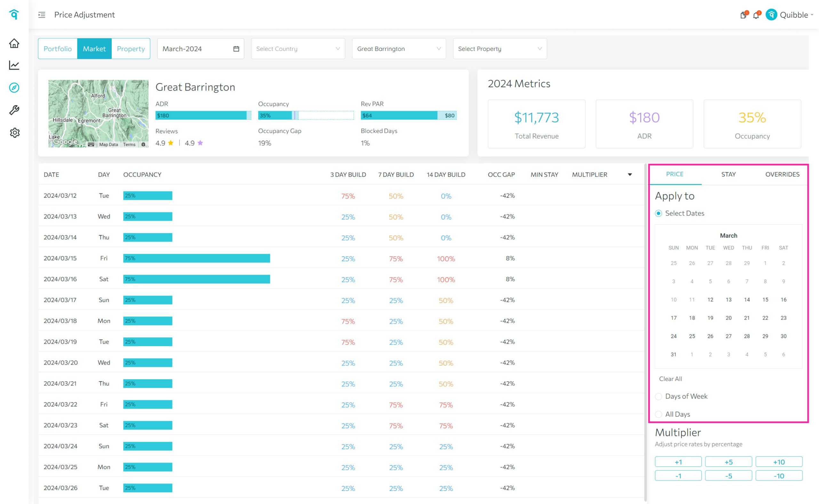Click the yellow reviews star
Image resolution: width=819 pixels, height=504 pixels.
[x=171, y=143]
